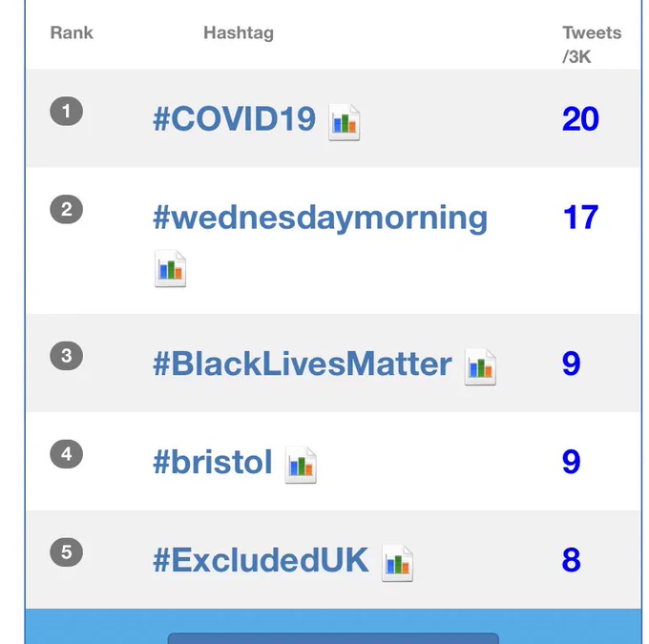649x644 pixels.
Task: Click tweet count 20 for #COVID19
Action: click(580, 119)
